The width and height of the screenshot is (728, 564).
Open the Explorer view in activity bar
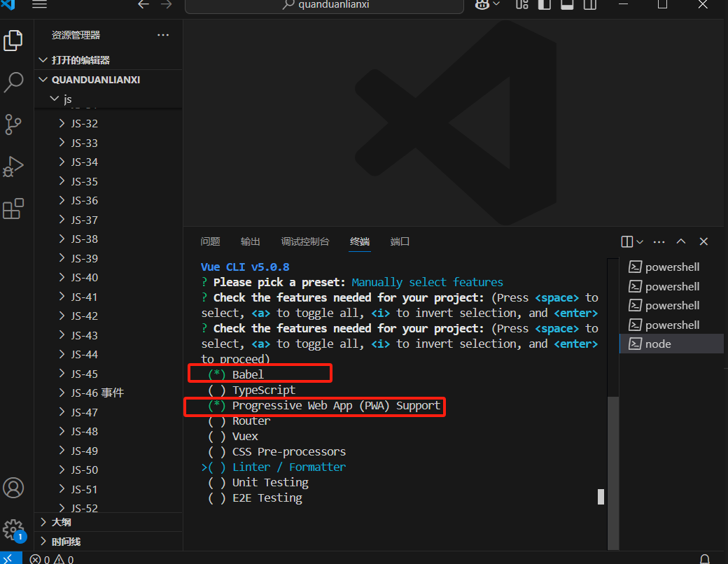click(13, 41)
